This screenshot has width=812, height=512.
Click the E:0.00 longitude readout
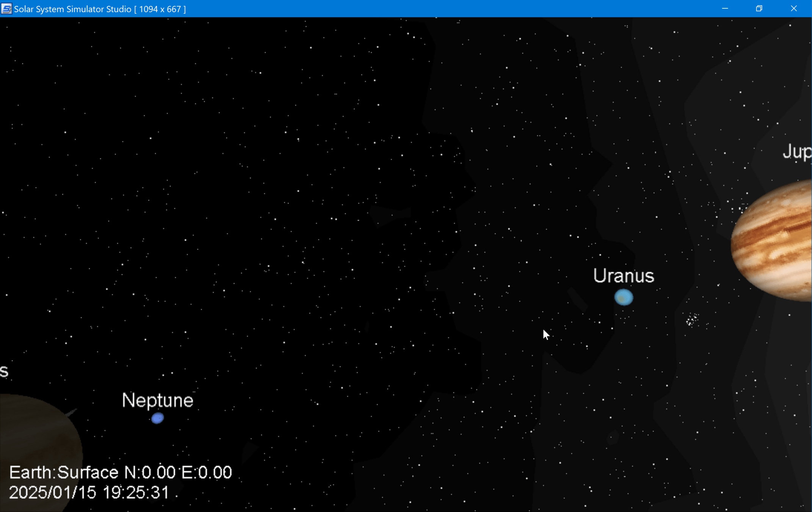click(207, 473)
